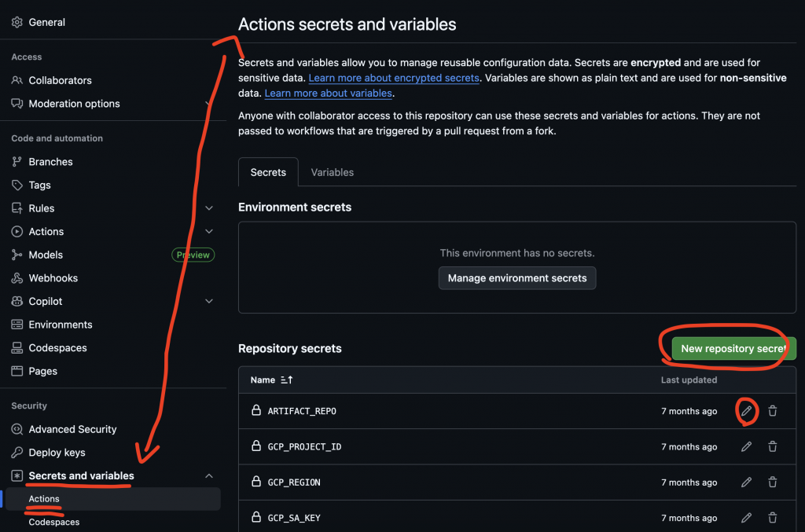This screenshot has width=805, height=532.
Task: Open Codespaces under Secrets and variables
Action: (54, 522)
